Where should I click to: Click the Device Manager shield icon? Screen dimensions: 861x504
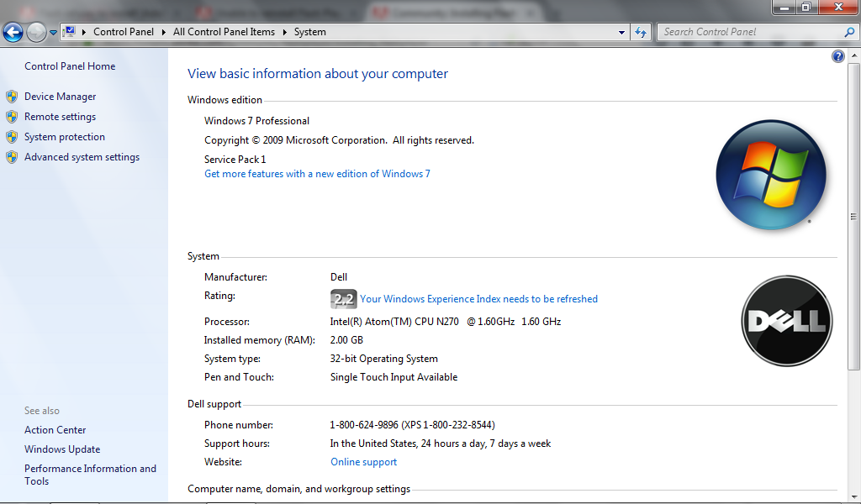(12, 97)
